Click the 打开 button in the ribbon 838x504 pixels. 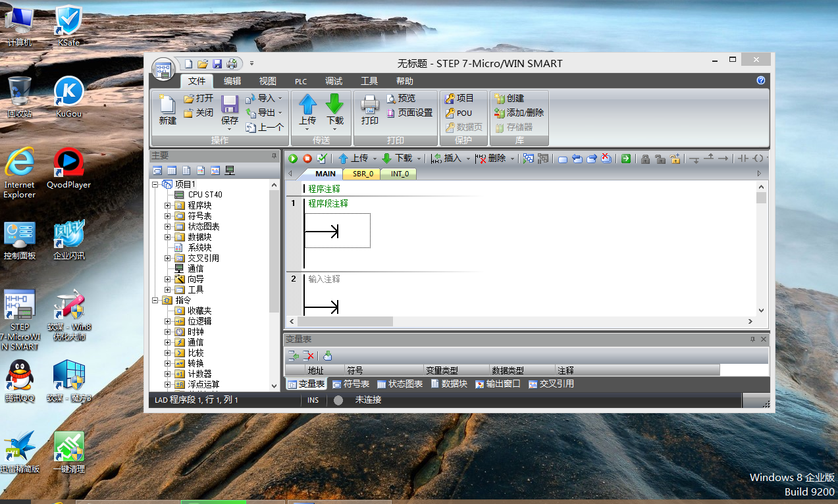pyautogui.click(x=198, y=98)
